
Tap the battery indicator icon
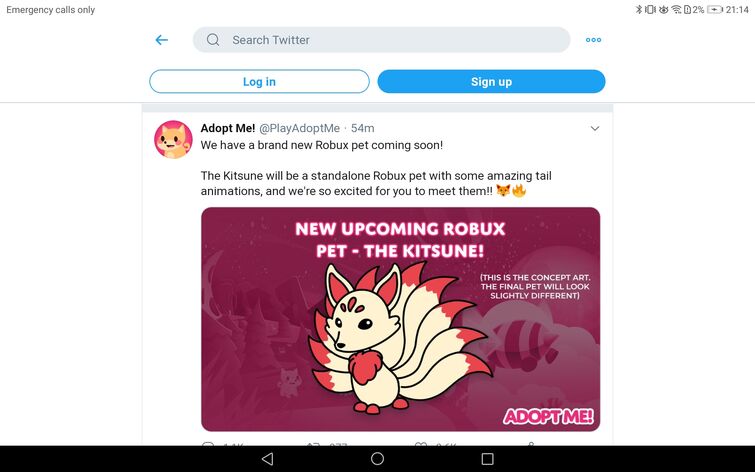coord(715,10)
